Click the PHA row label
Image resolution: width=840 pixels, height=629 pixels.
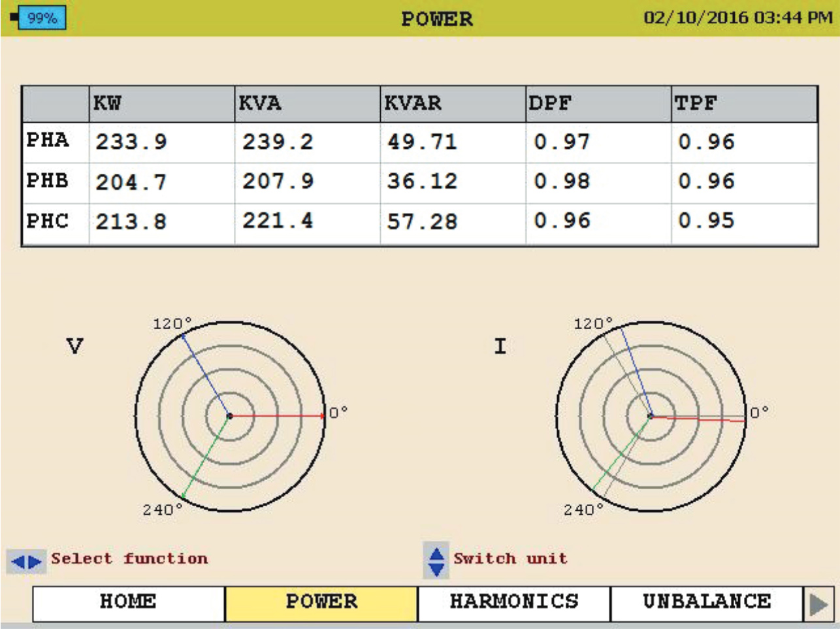[47, 140]
